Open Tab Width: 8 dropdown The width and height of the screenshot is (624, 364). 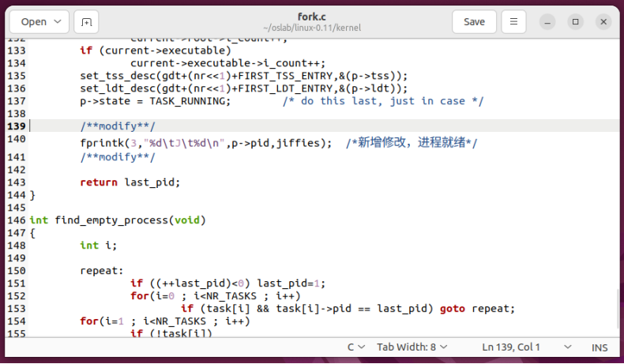tap(412, 347)
